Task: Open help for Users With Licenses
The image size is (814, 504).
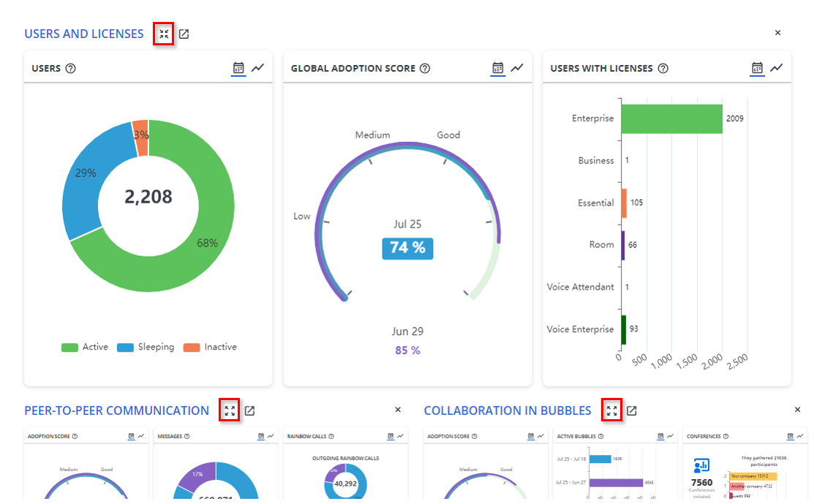Action: point(663,68)
